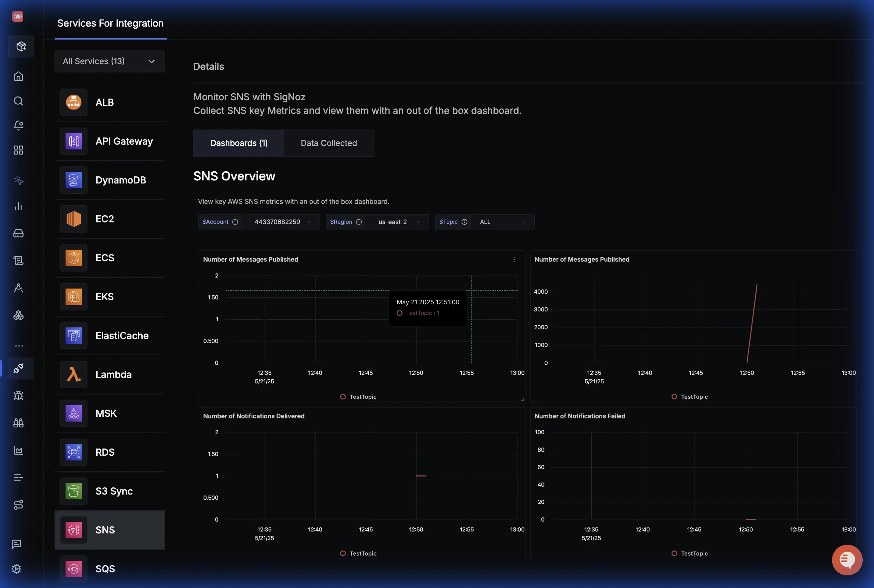The width and height of the screenshot is (874, 588).
Task: Open the dashboards grid icon
Action: point(18,150)
